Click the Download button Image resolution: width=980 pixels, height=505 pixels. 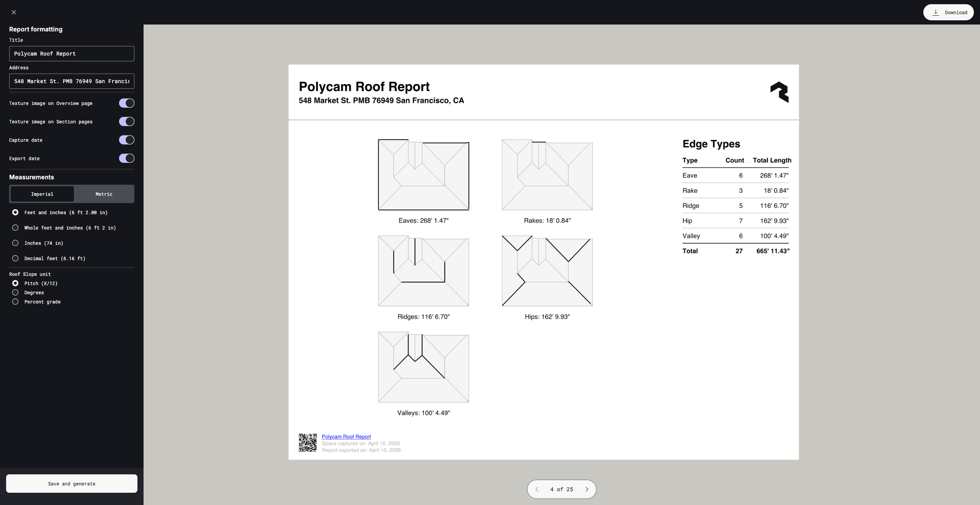[948, 12]
